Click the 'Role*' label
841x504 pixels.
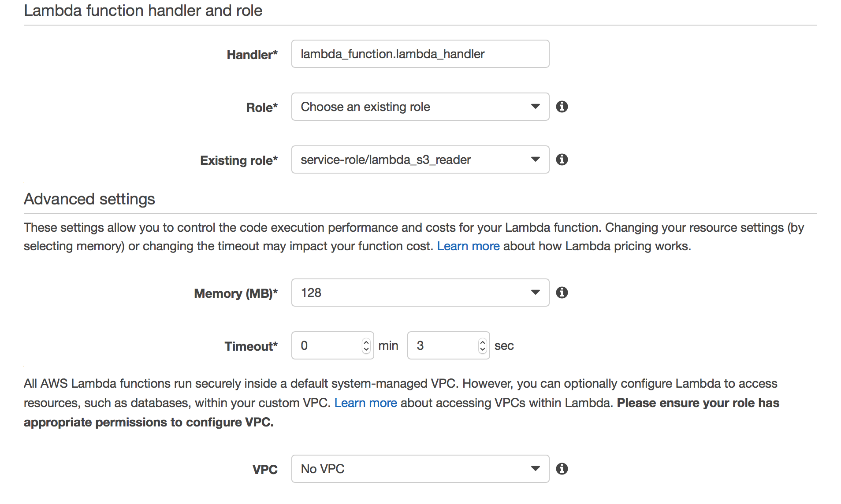[262, 107]
